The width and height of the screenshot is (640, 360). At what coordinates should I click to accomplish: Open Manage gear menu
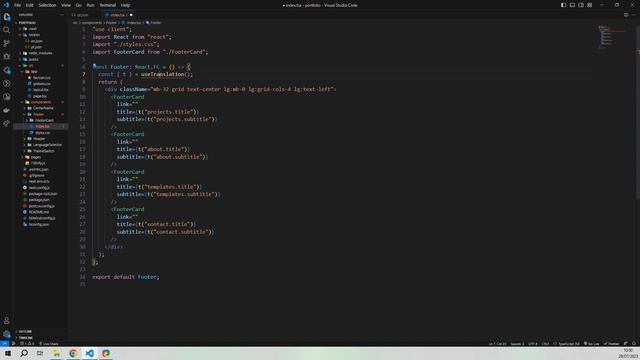click(x=7, y=334)
